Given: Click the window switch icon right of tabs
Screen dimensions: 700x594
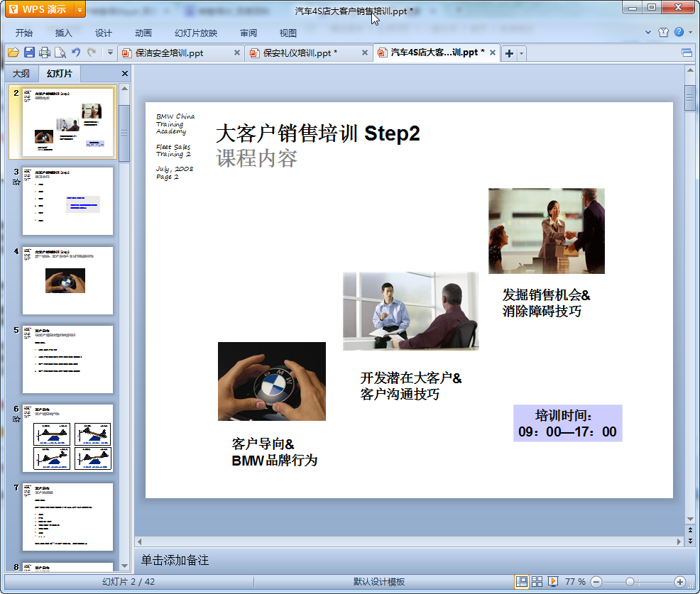Looking at the screenshot, I should (x=687, y=53).
